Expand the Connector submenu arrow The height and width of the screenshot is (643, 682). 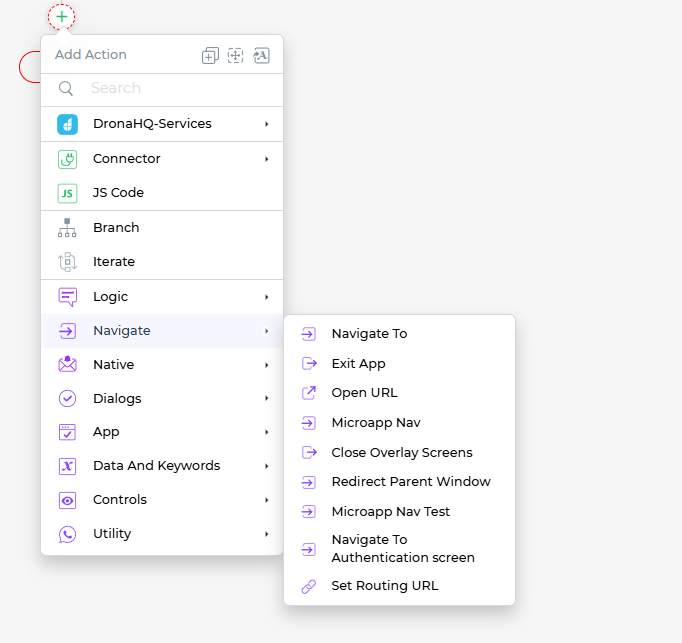(x=267, y=159)
